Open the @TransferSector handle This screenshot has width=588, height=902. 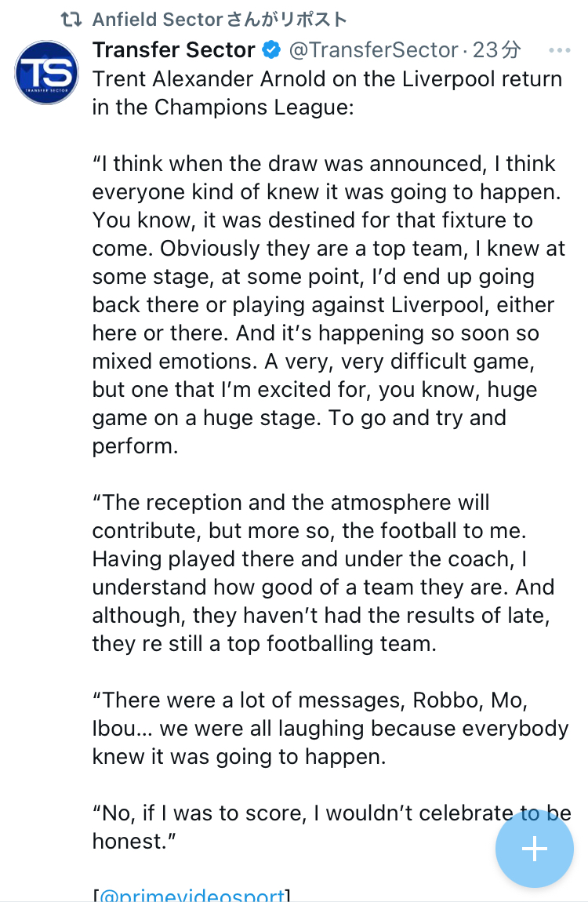point(373,51)
